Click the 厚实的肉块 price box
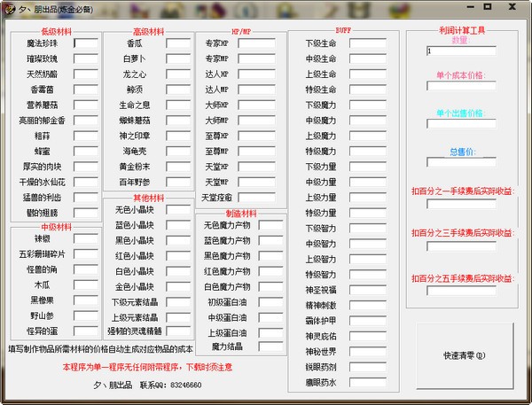 click(86, 167)
